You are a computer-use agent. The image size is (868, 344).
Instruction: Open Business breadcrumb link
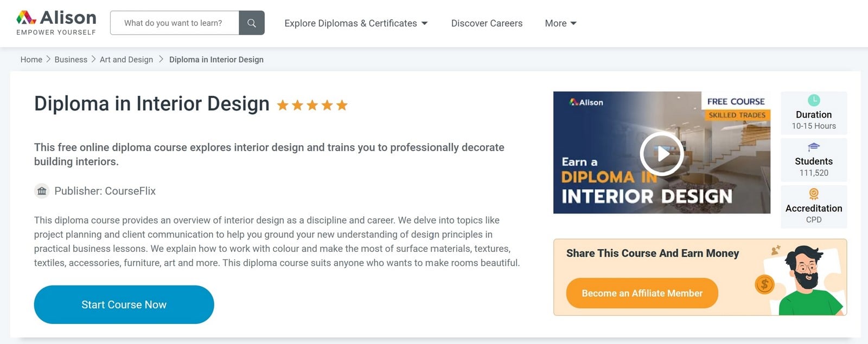point(71,60)
